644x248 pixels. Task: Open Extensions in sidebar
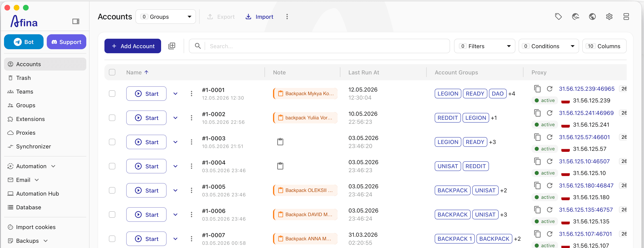point(45,119)
